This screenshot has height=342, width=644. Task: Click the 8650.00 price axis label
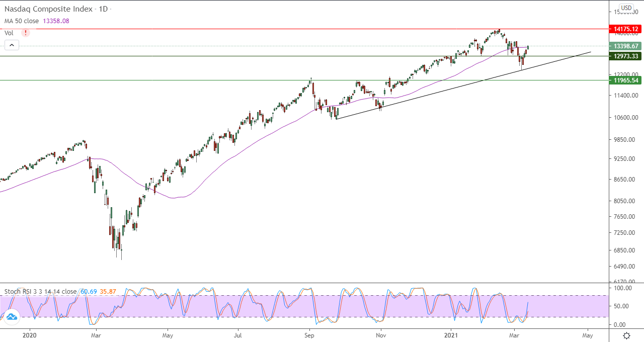624,180
